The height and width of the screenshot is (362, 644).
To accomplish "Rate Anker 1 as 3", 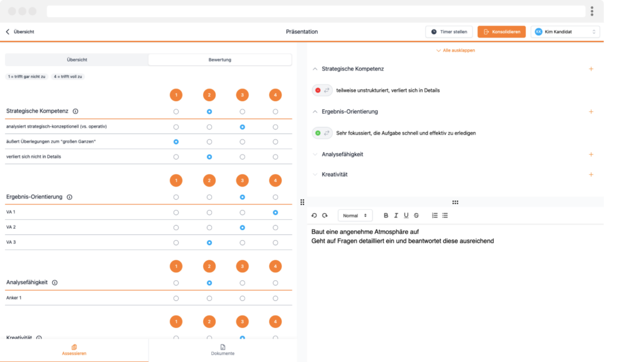I will 242,299.
